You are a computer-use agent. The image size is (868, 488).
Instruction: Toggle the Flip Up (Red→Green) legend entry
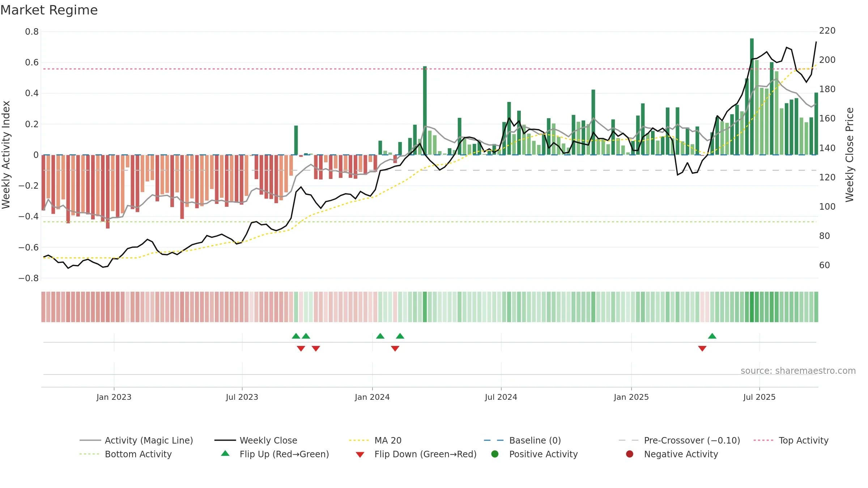(x=275, y=454)
